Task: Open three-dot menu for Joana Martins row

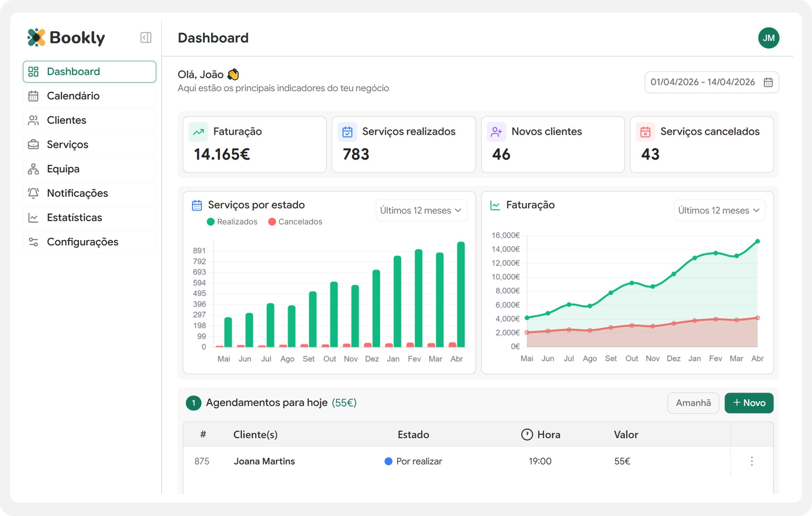Action: (751, 461)
